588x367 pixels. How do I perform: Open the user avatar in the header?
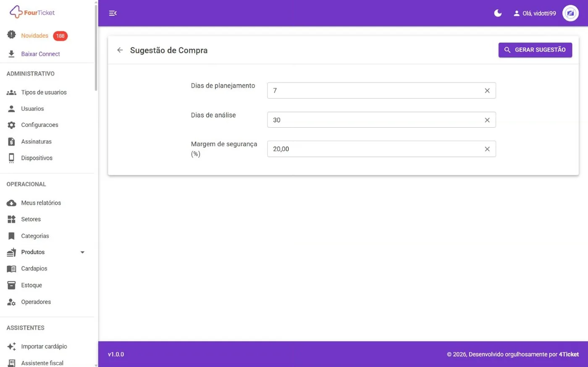point(570,13)
